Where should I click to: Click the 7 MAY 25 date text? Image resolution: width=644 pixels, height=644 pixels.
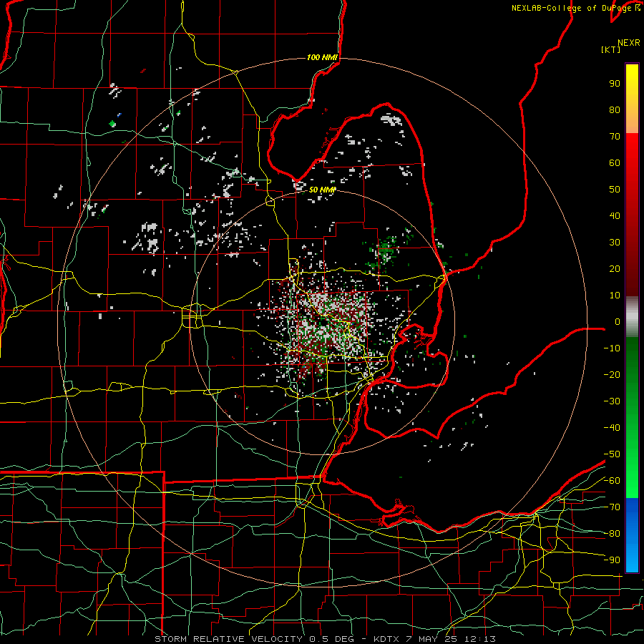coord(431,639)
